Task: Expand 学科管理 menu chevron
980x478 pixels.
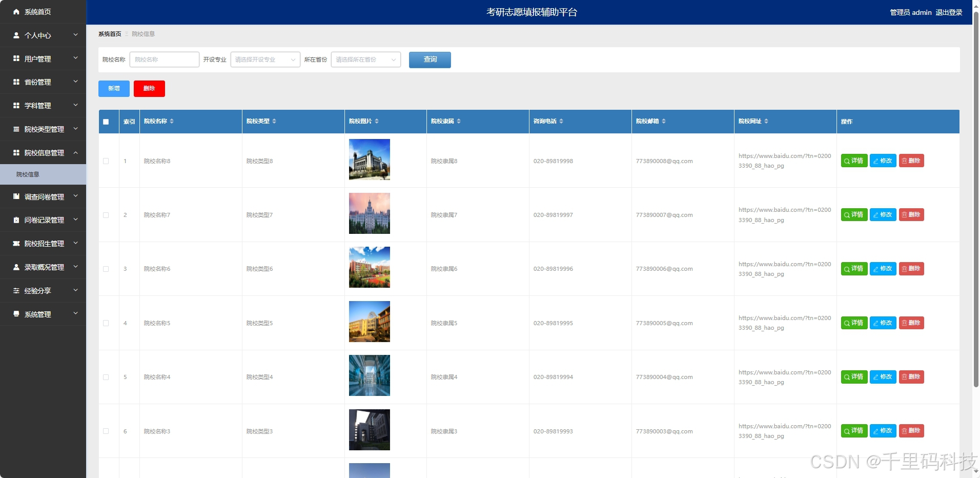Action: pyautogui.click(x=76, y=105)
